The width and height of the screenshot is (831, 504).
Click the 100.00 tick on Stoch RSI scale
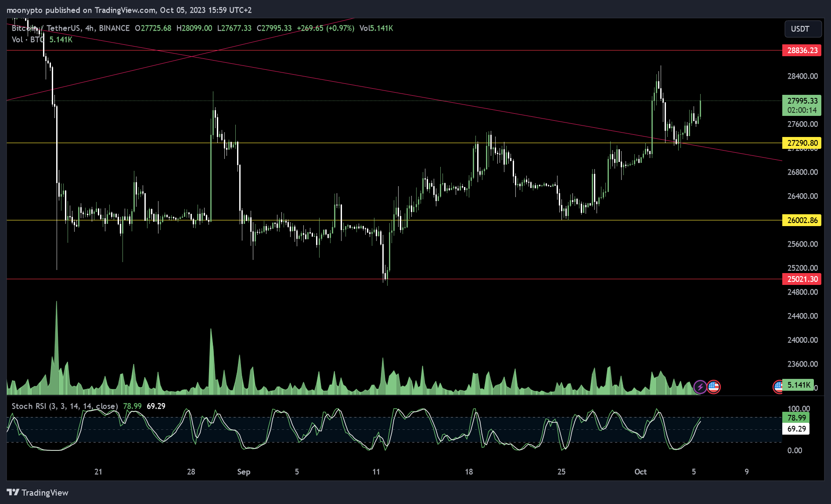[x=799, y=409]
